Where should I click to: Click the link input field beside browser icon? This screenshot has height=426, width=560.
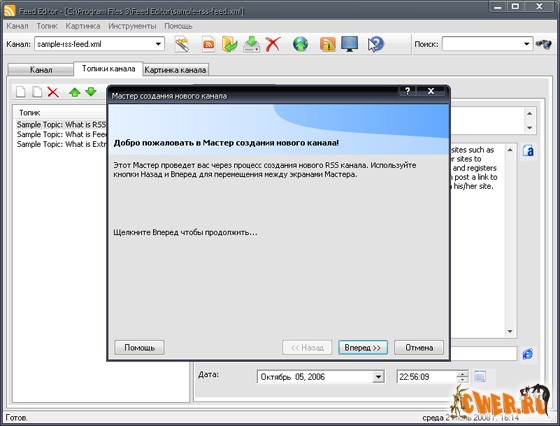(x=484, y=354)
